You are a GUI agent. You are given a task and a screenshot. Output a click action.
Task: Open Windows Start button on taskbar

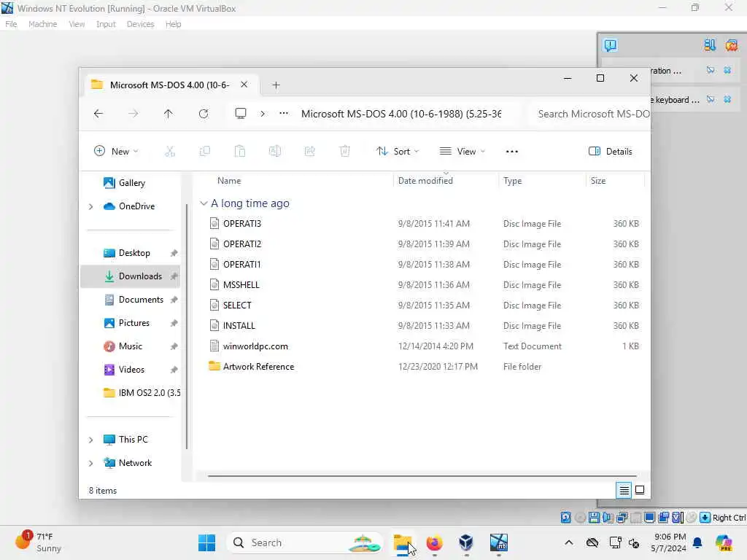pyautogui.click(x=206, y=542)
